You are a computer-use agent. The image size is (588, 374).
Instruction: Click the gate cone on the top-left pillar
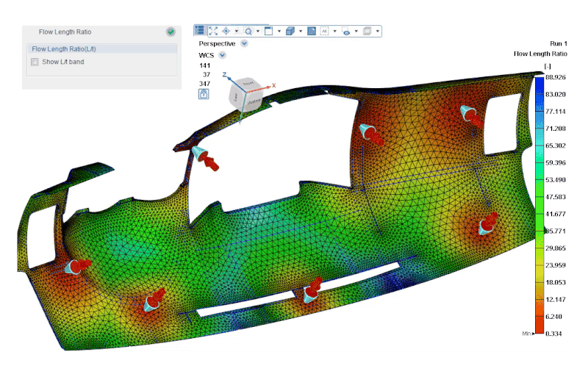pyautogui.click(x=199, y=153)
